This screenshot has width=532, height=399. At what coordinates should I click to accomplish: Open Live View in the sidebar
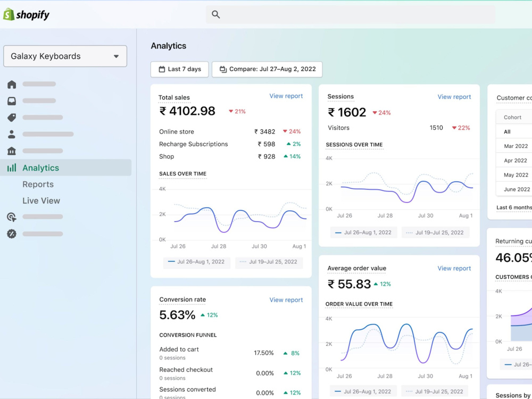(x=41, y=201)
